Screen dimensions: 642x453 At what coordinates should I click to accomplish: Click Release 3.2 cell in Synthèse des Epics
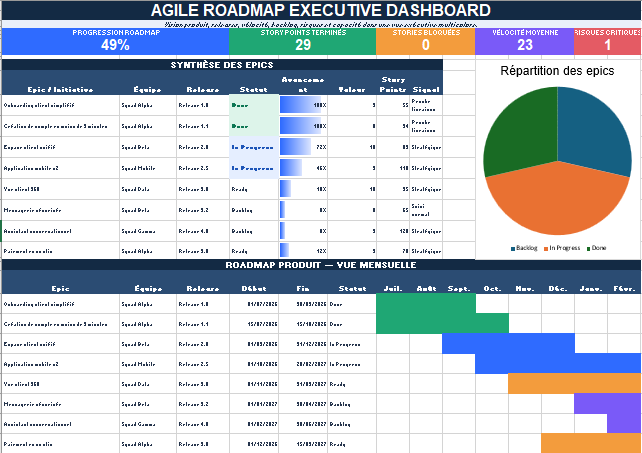click(x=203, y=210)
